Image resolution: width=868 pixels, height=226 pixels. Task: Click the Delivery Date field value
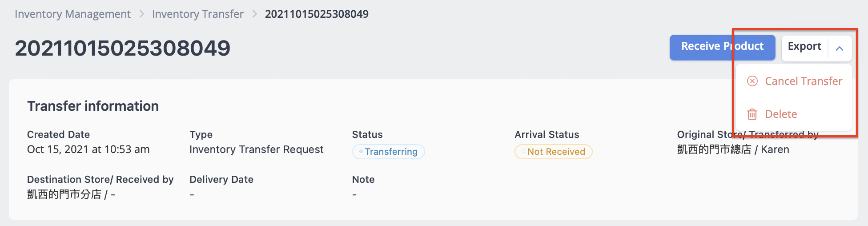tap(192, 195)
